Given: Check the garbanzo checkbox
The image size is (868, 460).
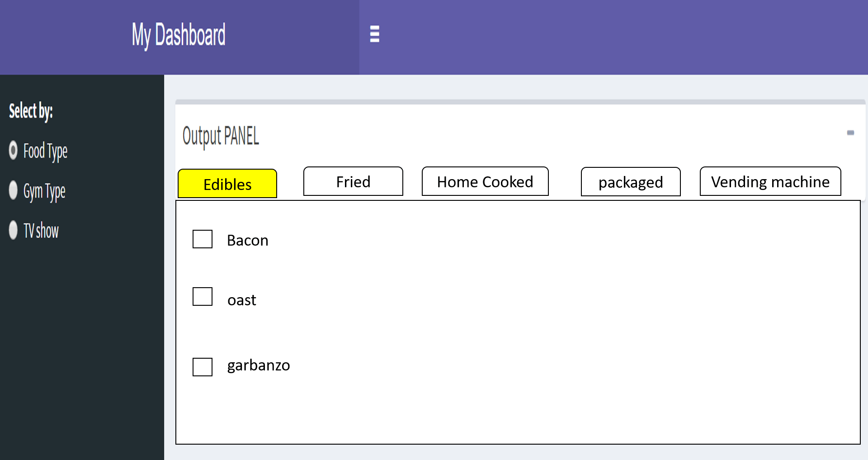Looking at the screenshot, I should coord(202,367).
